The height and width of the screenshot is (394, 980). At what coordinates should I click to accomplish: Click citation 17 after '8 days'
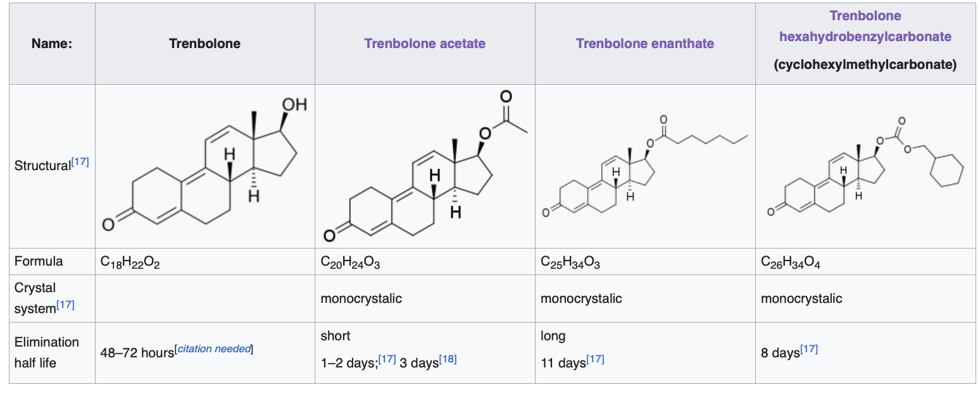point(809,349)
